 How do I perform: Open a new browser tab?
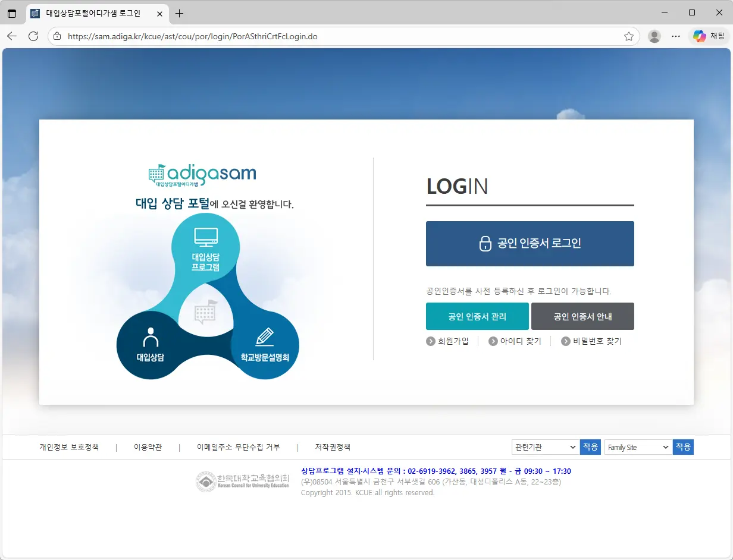(179, 13)
